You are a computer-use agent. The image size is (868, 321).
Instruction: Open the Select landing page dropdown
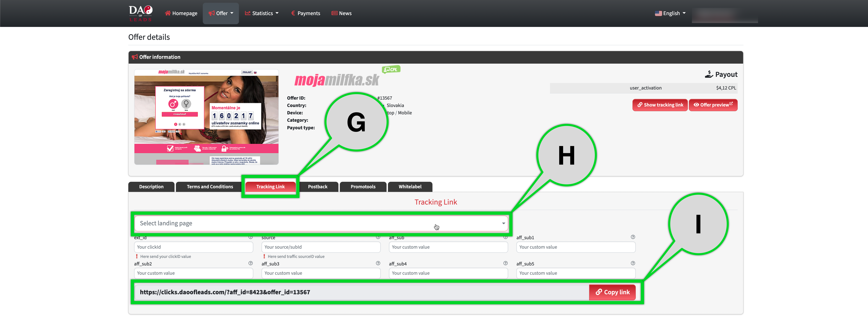[320, 223]
